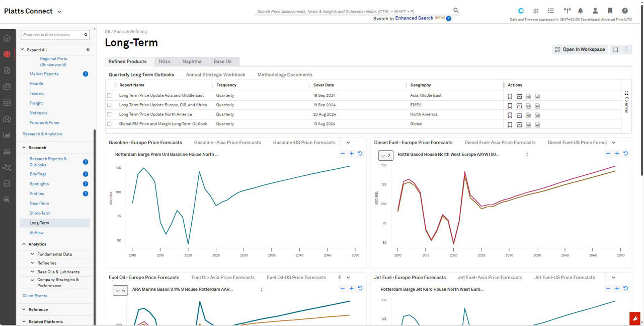
Task: Reset zoom on the Gasoline Europe chart
Action: click(360, 154)
